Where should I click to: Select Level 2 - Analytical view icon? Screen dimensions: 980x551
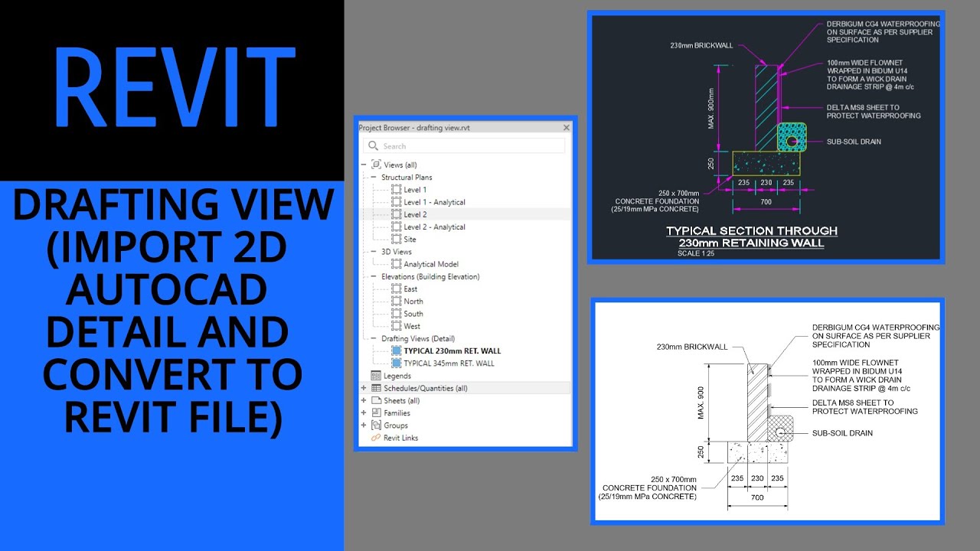pyautogui.click(x=396, y=227)
